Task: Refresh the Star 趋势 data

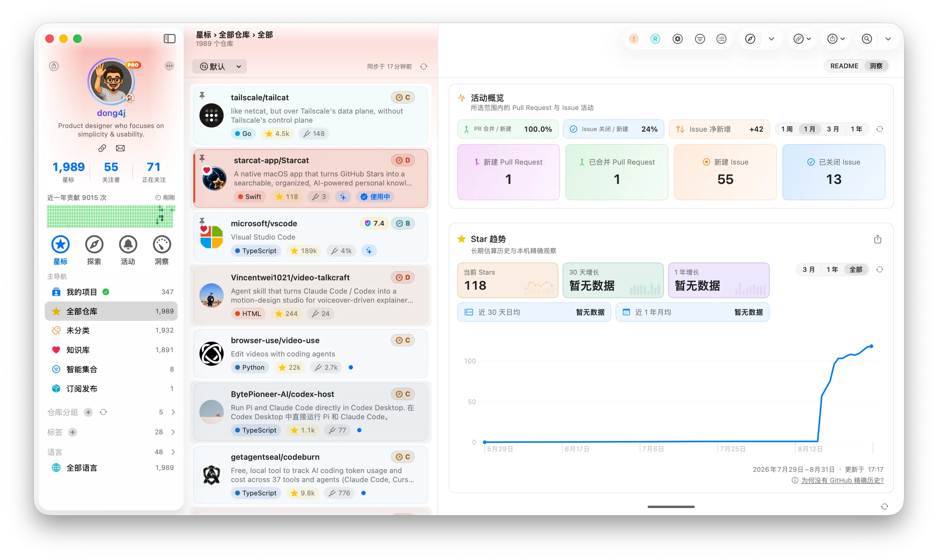Action: click(879, 269)
